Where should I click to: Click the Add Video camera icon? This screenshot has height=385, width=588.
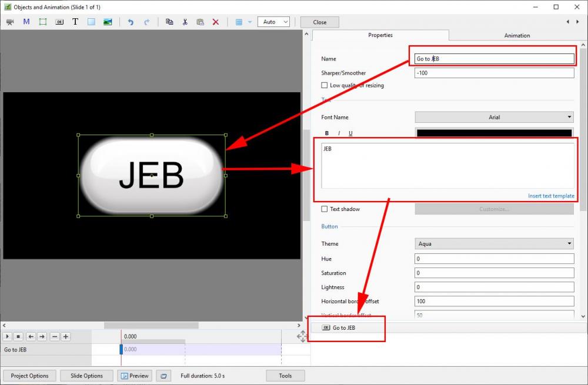pyautogui.click(x=10, y=22)
